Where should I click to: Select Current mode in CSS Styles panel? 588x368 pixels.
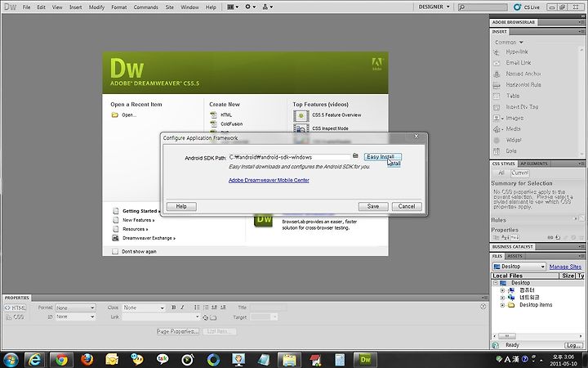(x=520, y=173)
